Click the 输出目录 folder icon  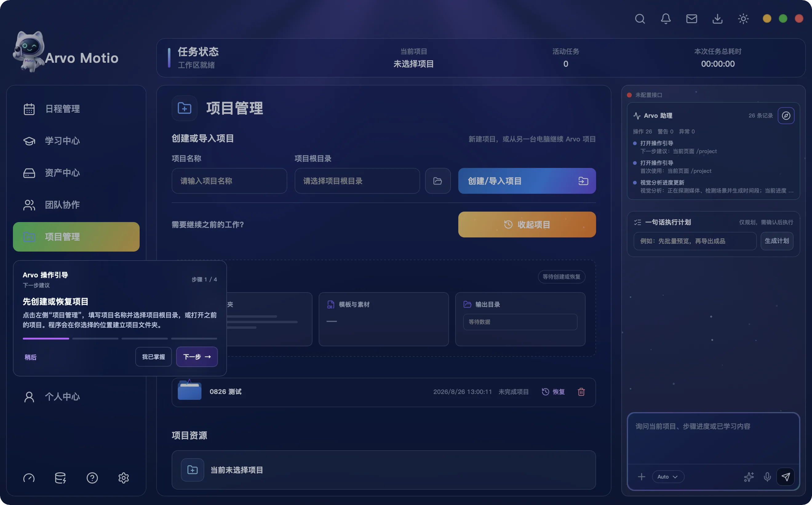(467, 304)
